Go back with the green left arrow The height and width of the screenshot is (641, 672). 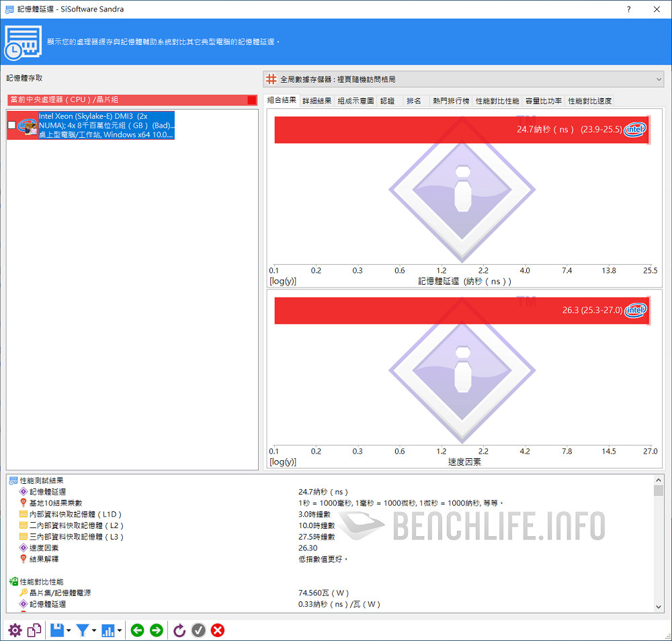pyautogui.click(x=137, y=630)
